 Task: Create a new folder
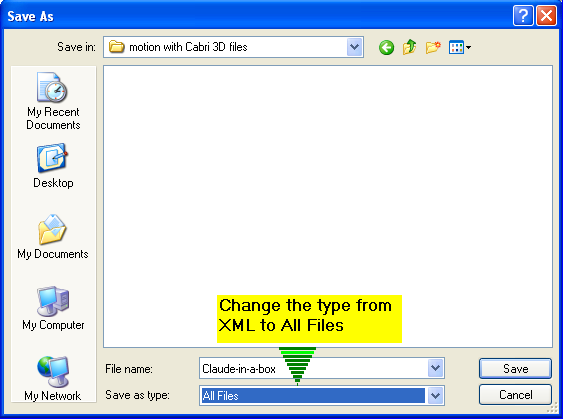(433, 47)
